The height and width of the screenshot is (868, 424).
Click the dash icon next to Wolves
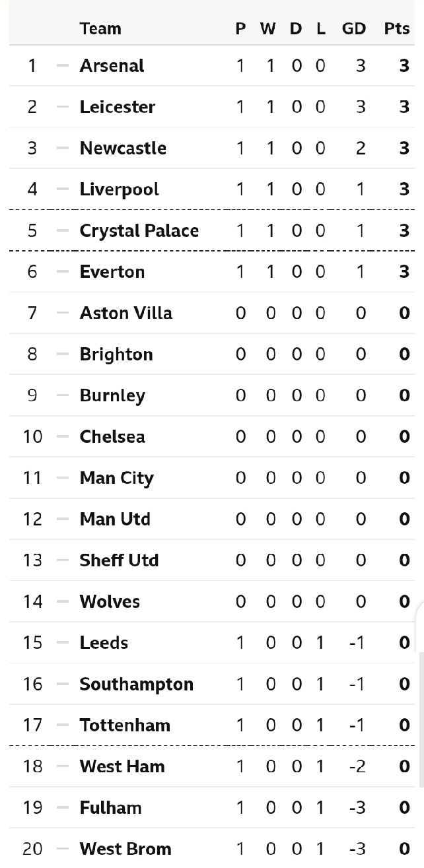(x=63, y=601)
